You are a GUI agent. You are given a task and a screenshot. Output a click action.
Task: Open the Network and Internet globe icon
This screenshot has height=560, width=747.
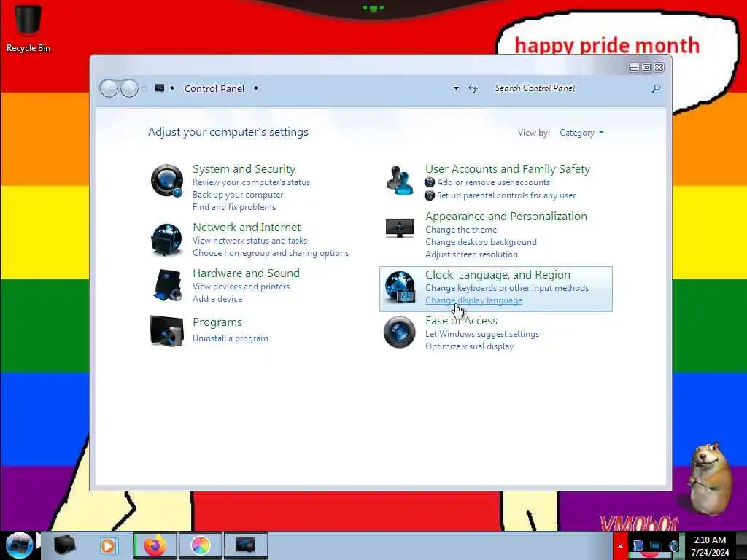click(167, 239)
